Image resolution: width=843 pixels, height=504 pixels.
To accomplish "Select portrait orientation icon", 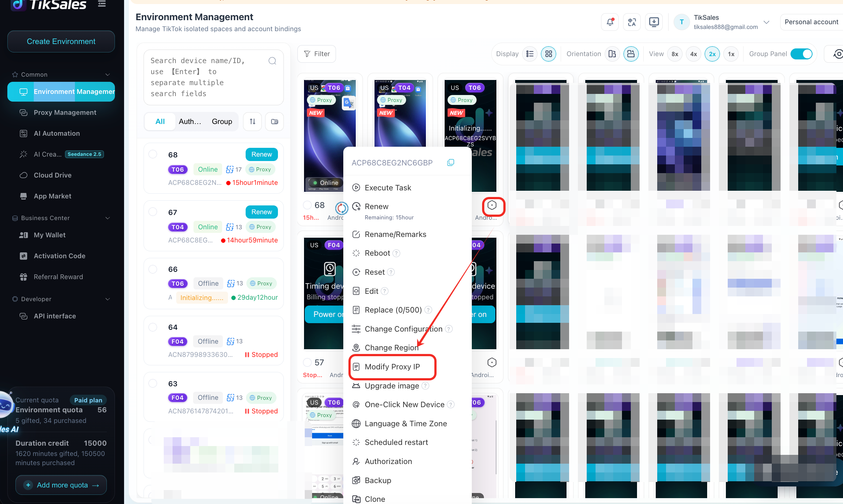I will pyautogui.click(x=612, y=54).
